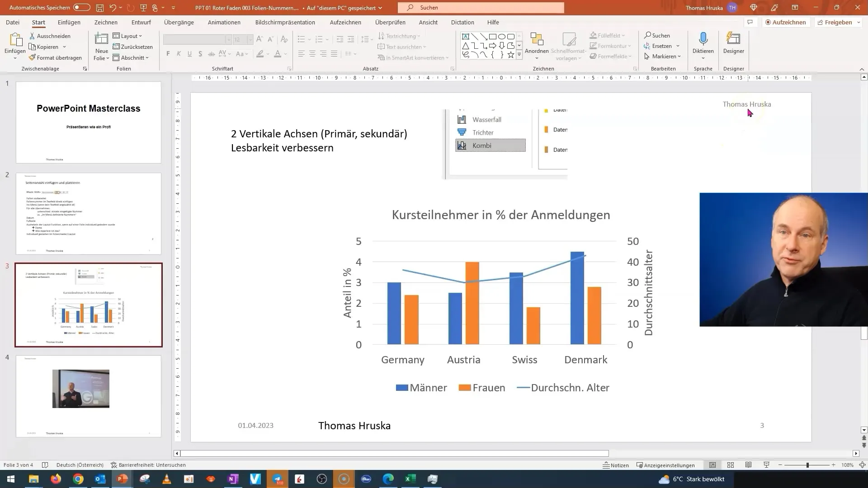This screenshot has height=488, width=868.
Task: Open Ansicht ribbon tab
Action: click(x=428, y=22)
